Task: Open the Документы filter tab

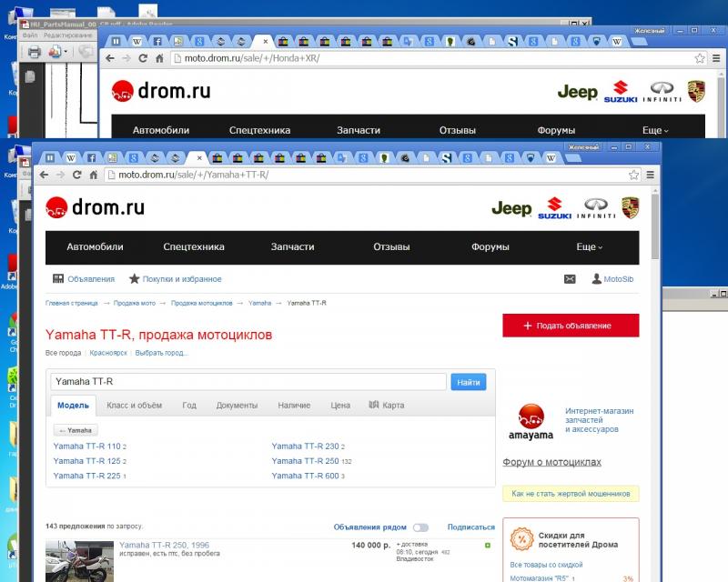Action: [237, 406]
